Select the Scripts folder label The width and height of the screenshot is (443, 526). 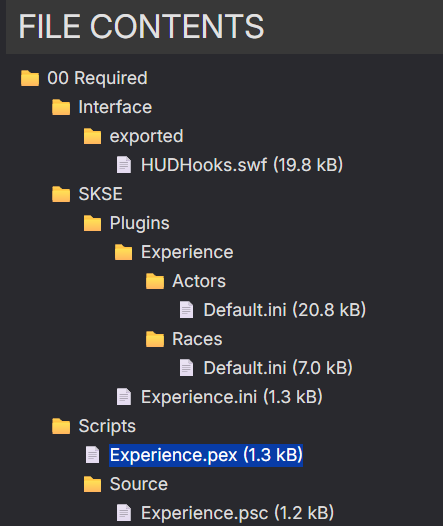coord(107,426)
